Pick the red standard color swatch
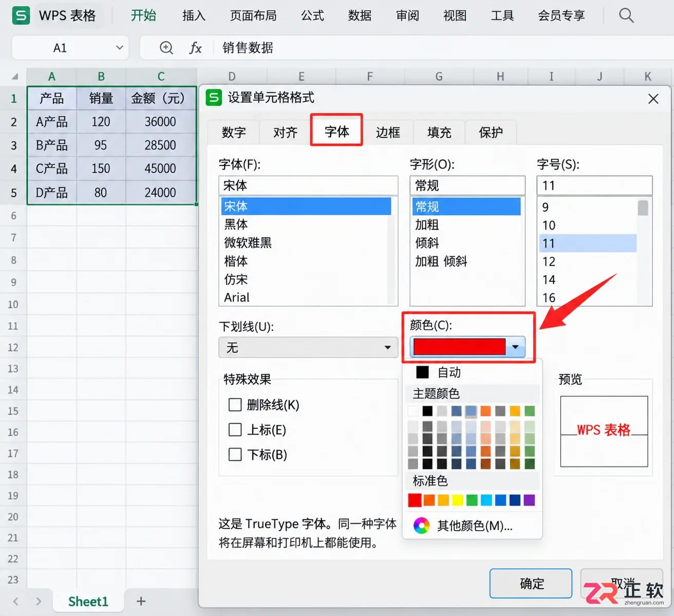 click(415, 500)
